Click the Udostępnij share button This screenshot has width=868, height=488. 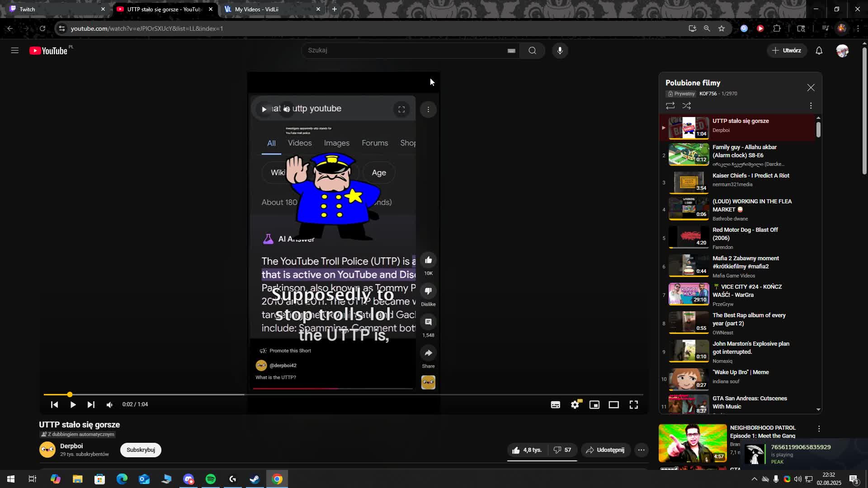605,450
